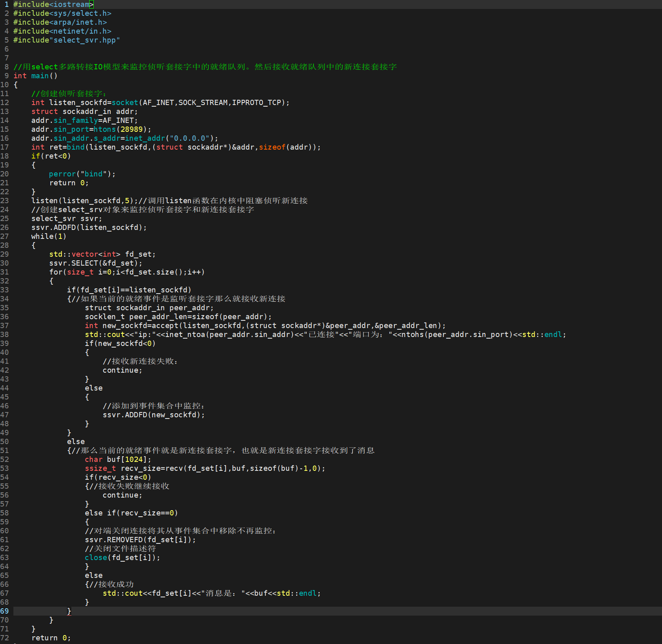
Task: Click the std::cout inet_ntoa line
Action: pos(326,335)
